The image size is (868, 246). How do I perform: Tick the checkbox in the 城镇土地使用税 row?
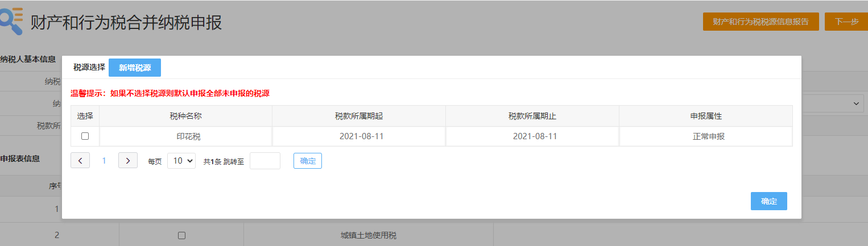(x=181, y=235)
